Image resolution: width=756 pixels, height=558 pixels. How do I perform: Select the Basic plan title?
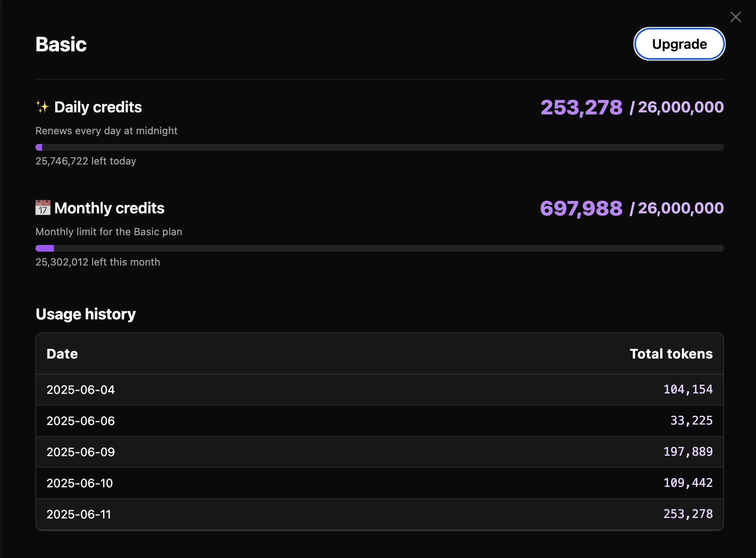[x=61, y=44]
